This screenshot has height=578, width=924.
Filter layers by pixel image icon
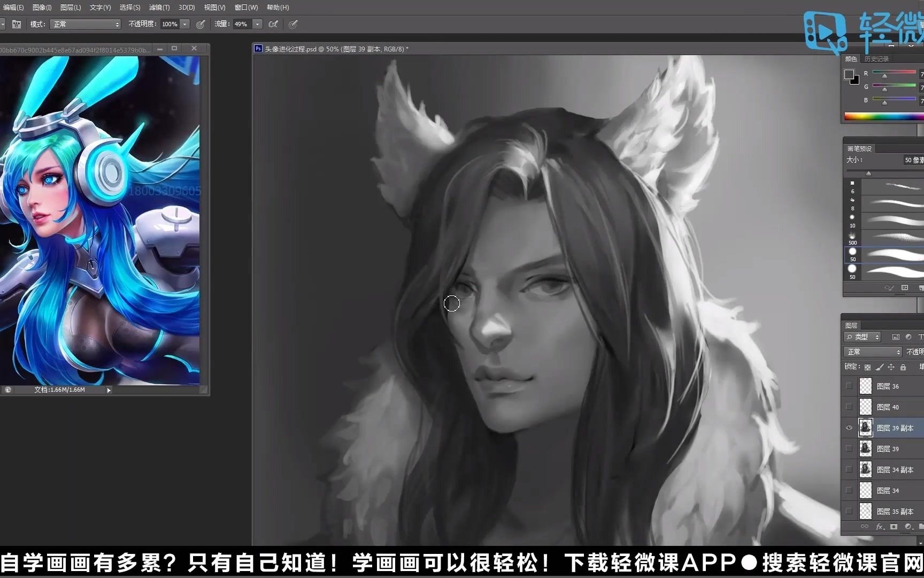(x=896, y=337)
